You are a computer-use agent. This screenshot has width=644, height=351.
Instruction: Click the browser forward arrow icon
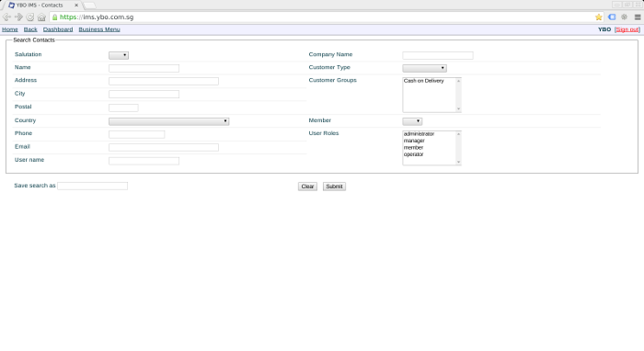pyautogui.click(x=19, y=17)
